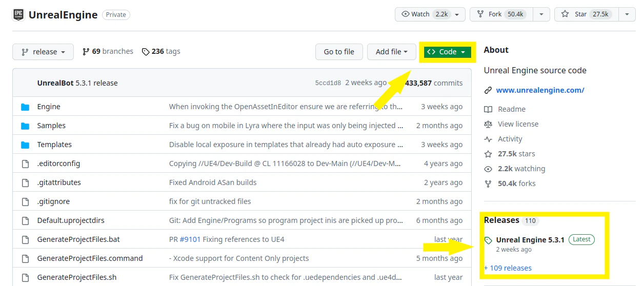Open the Add file dropdown
Image resolution: width=644 pixels, height=286 pixels.
[x=391, y=52]
